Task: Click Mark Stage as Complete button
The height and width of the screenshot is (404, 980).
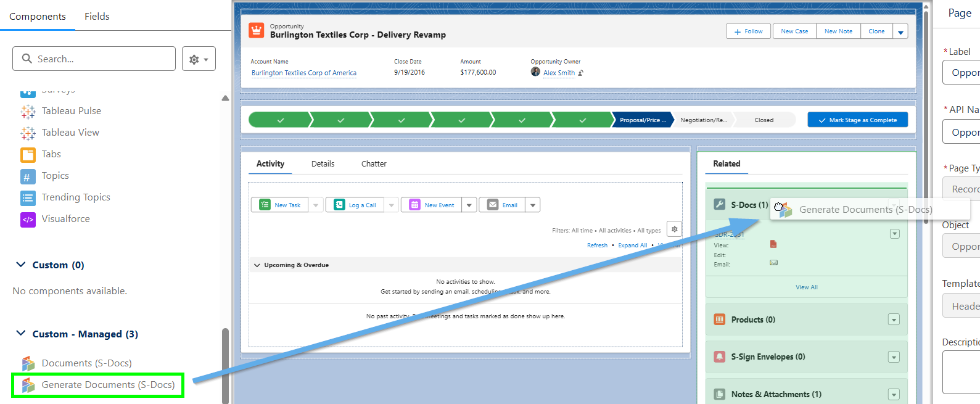Action: tap(857, 120)
